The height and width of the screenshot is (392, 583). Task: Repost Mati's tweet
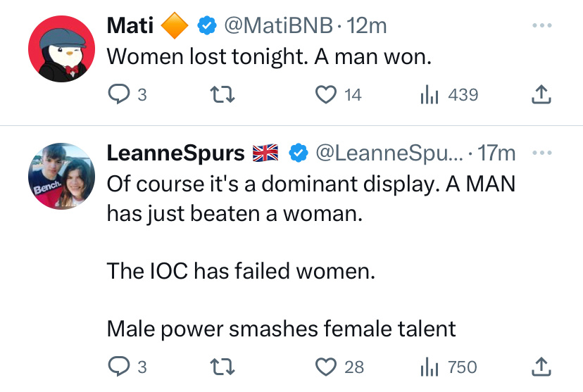(x=222, y=94)
